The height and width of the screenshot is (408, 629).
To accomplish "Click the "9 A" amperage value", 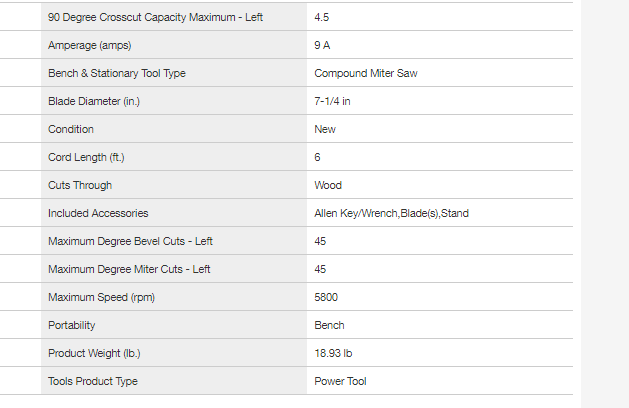I will coord(323,45).
